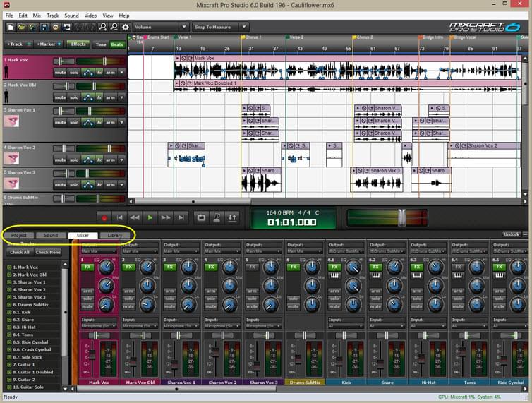Click the master volume slider handle
Image resolution: width=532 pixels, height=403 pixels.
point(401,217)
